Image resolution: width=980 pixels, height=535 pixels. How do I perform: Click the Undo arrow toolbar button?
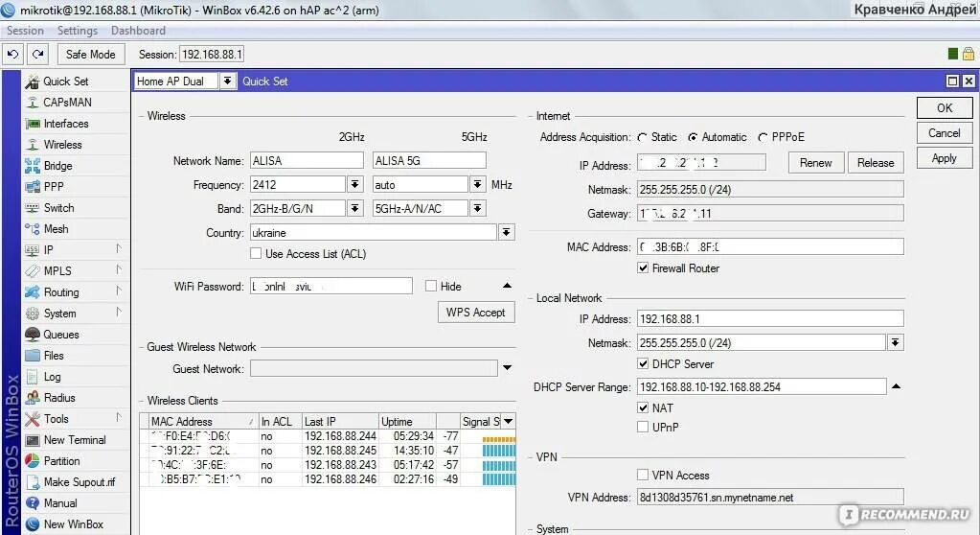point(12,55)
